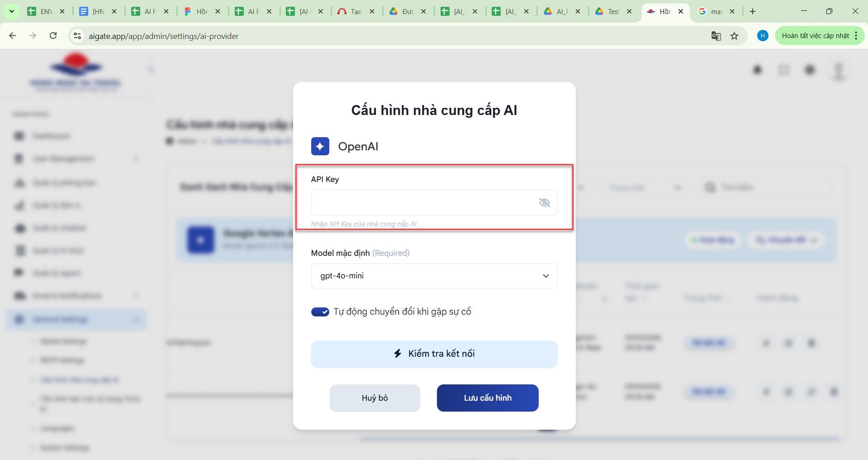Open a new browser tab with plus
Viewport: 868px width, 460px height.
(x=753, y=11)
